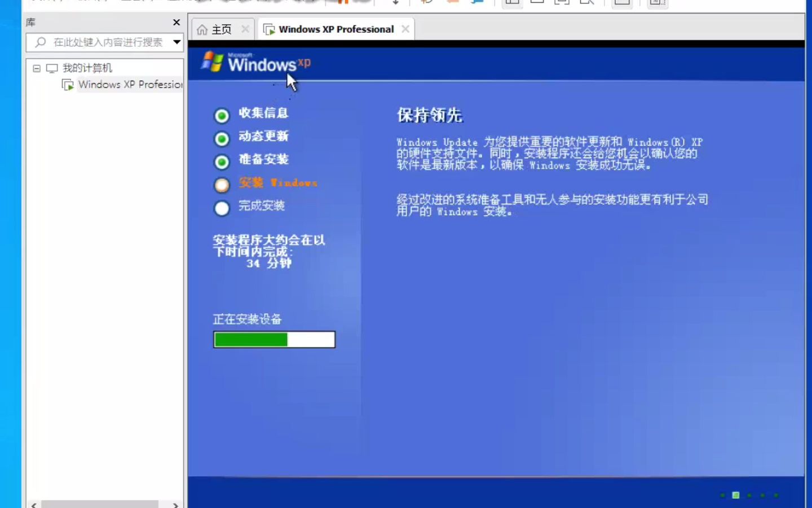Image resolution: width=812 pixels, height=508 pixels.
Task: Toggle full screen mode from the toolbar
Action: pyautogui.click(x=621, y=3)
